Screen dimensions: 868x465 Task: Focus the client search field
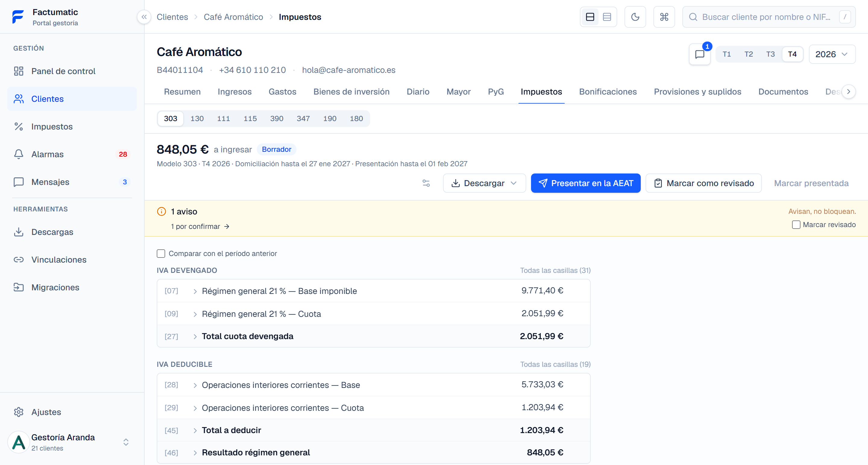tap(769, 17)
